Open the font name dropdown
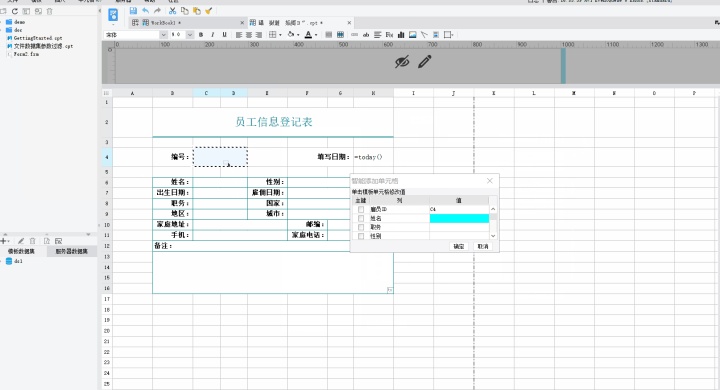Viewport: 720px width, 390px height. (163, 35)
